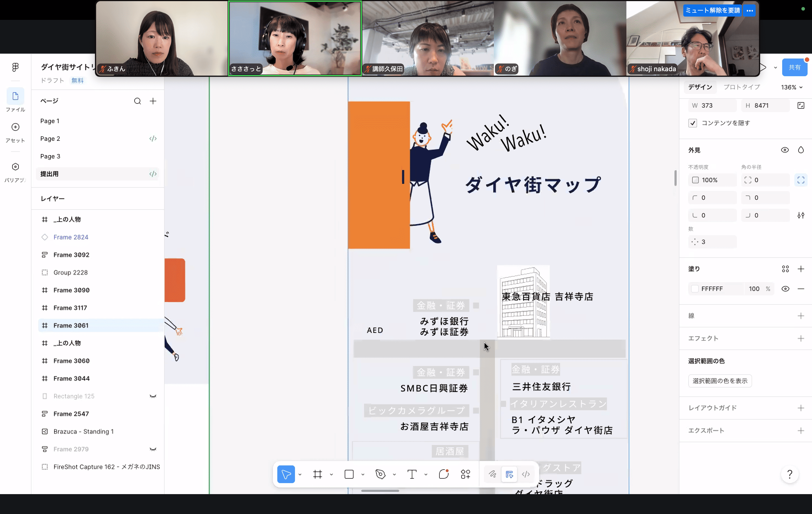The width and height of the screenshot is (812, 514).
Task: Expand shape tool options arrow
Action: coord(363,475)
